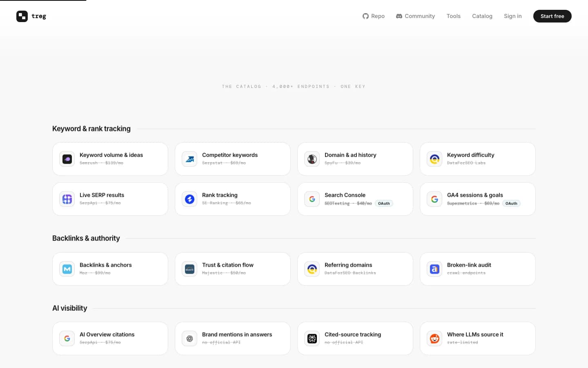
Task: Click the Google icon on Search Console card
Action: [312, 199]
